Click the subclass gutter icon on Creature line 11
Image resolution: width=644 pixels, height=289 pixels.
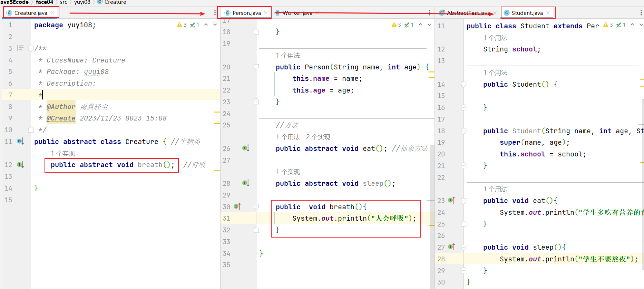(x=21, y=141)
